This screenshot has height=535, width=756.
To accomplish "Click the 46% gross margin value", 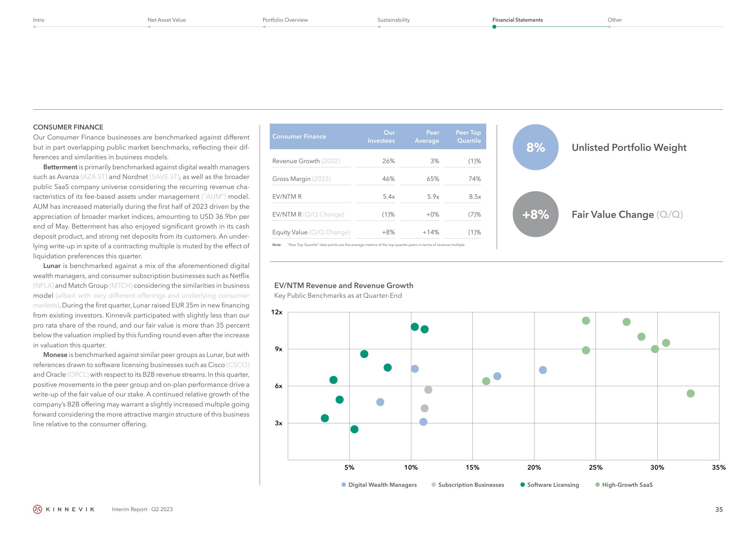I will point(389,179).
